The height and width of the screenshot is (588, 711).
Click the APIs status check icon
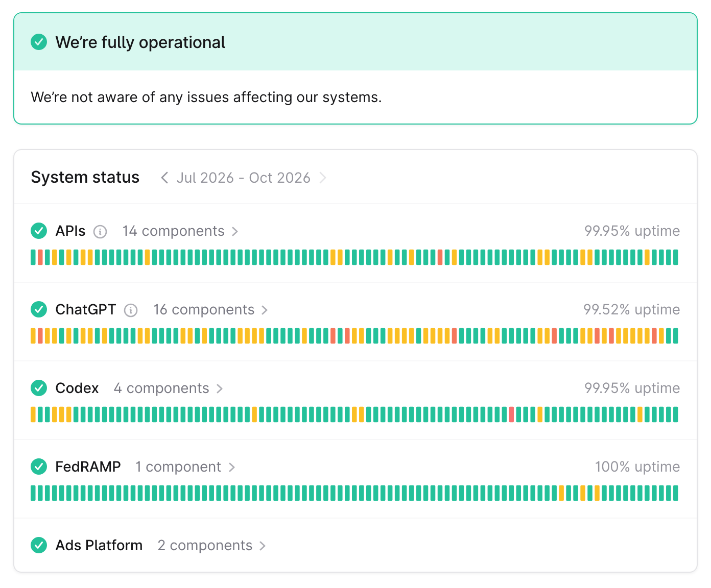(39, 231)
